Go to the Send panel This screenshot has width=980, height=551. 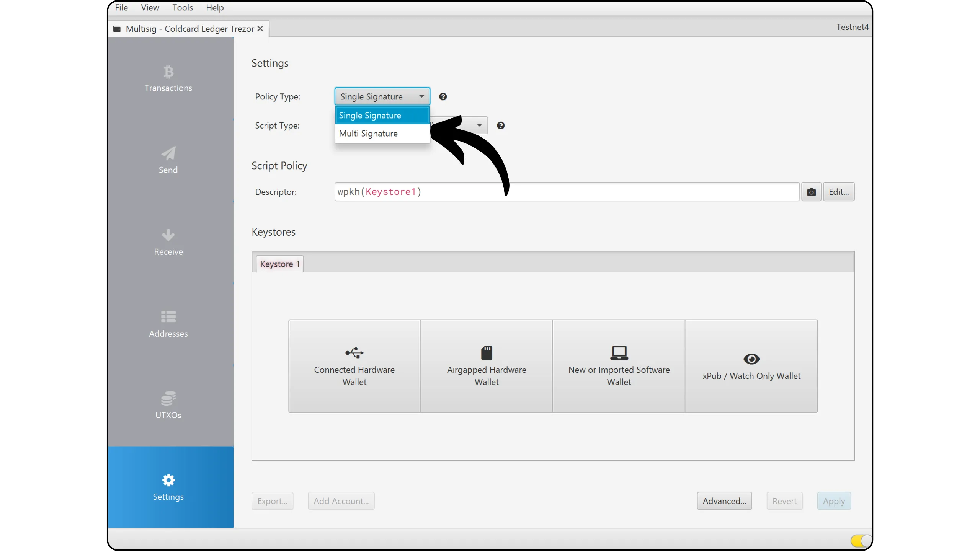click(x=168, y=161)
